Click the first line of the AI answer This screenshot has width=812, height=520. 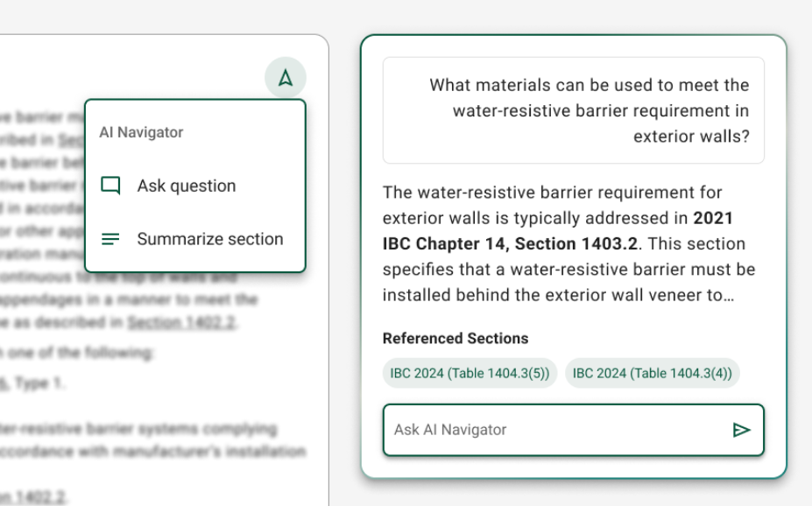coord(552,192)
